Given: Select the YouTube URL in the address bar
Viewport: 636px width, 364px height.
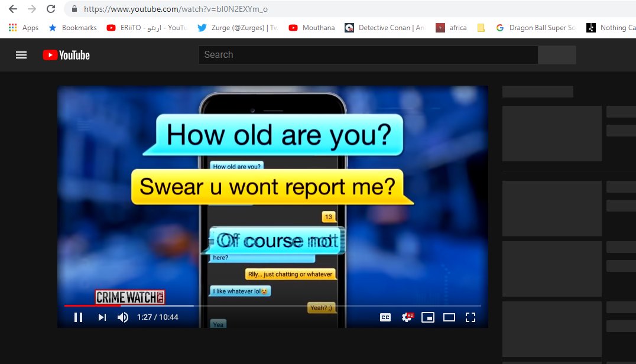Looking at the screenshot, I should click(176, 9).
